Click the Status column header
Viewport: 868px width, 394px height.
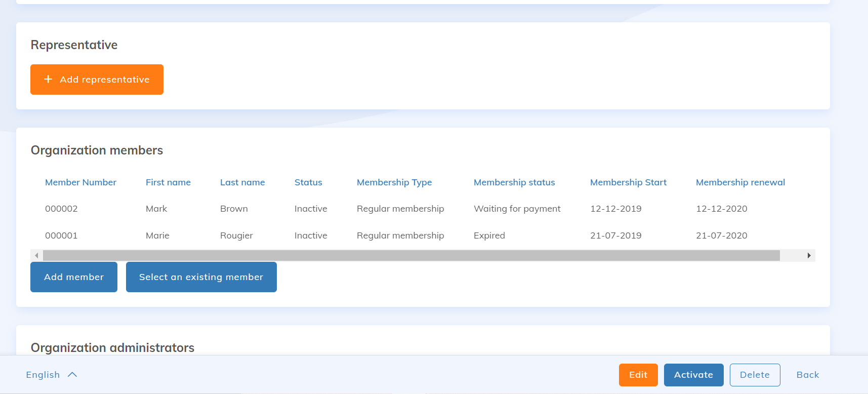click(308, 182)
